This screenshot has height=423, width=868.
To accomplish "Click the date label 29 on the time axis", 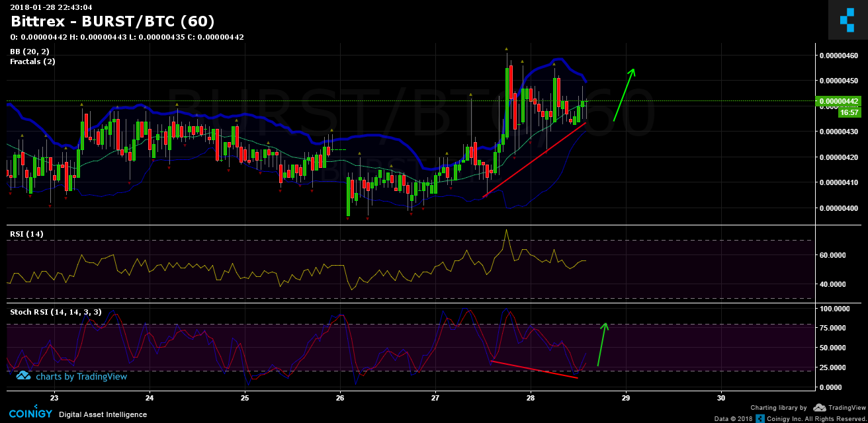I will (x=626, y=398).
